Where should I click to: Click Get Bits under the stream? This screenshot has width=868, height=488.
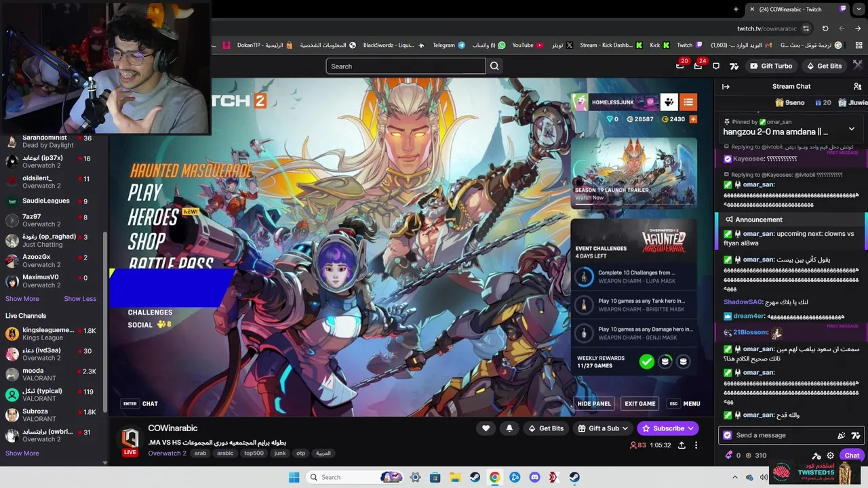pos(546,428)
